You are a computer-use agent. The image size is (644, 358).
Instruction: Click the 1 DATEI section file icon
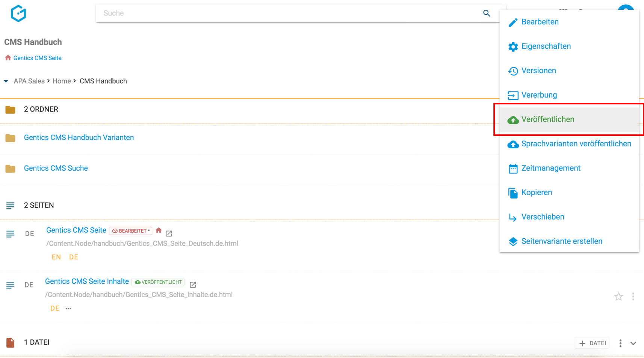pos(10,343)
